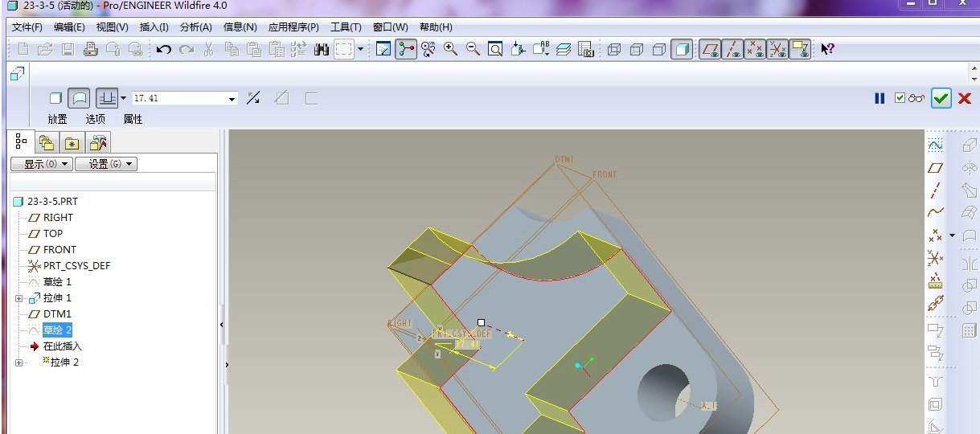
Task: Uncheck the preview checkbox beside the glasses
Action: pyautogui.click(x=900, y=98)
